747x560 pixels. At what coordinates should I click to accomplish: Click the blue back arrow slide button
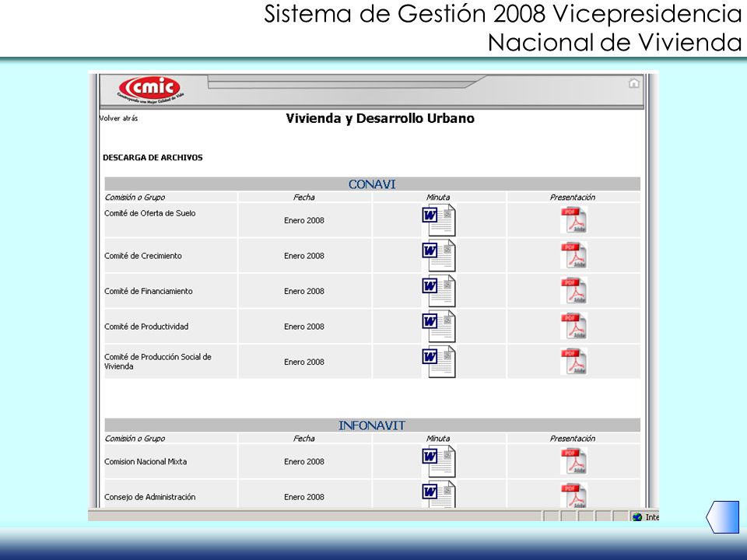(x=723, y=516)
